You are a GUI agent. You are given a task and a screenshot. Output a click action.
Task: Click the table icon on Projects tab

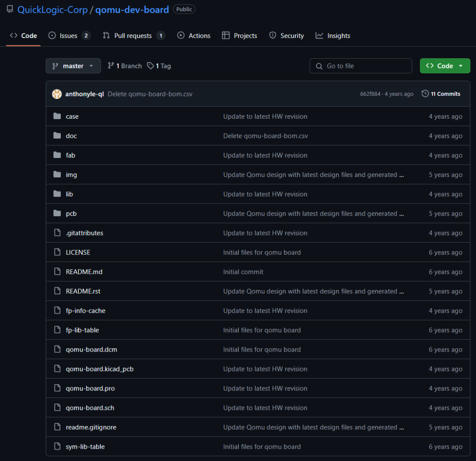[226, 35]
